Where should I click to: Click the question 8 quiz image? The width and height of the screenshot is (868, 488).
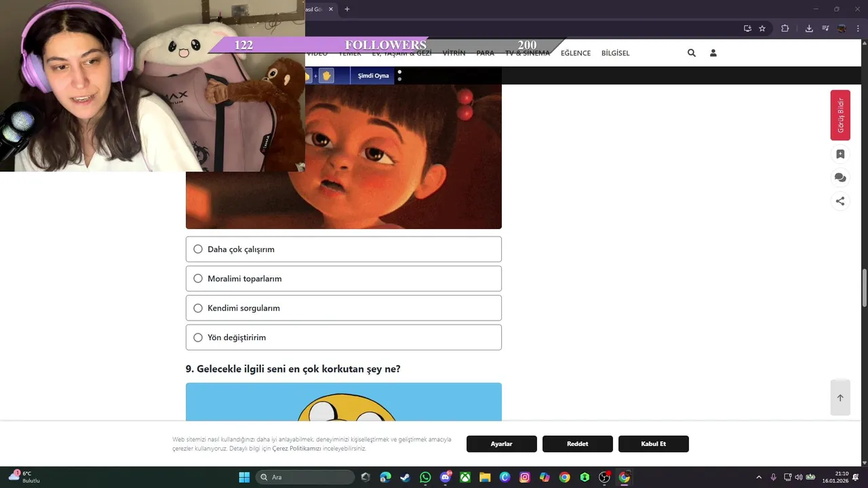[344, 157]
